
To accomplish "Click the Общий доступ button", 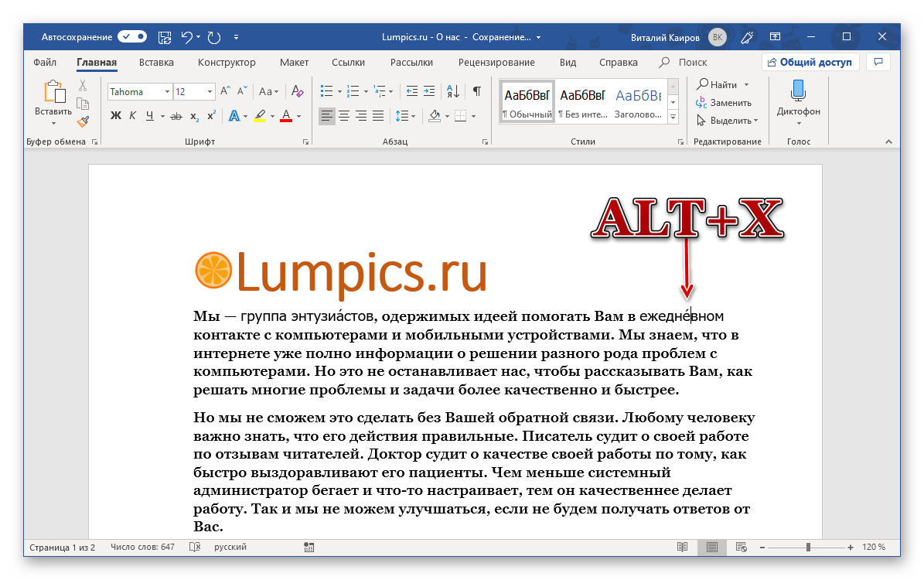I will [810, 62].
